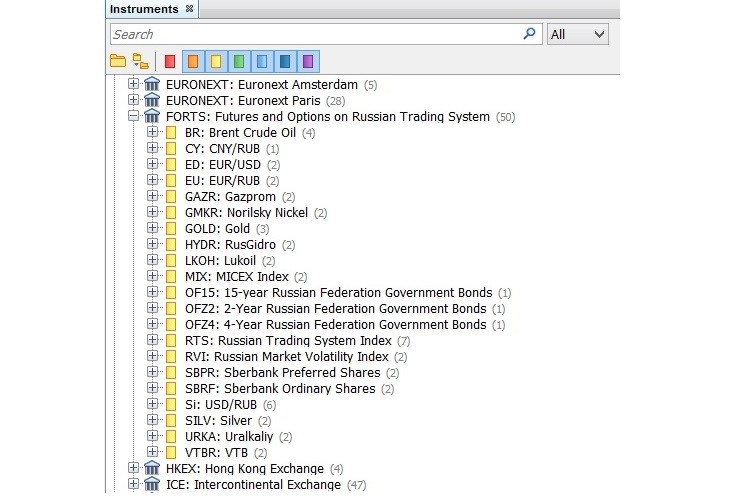Click yellow marker icon beside MIX: MICEX Index
The height and width of the screenshot is (496, 750).
171,276
